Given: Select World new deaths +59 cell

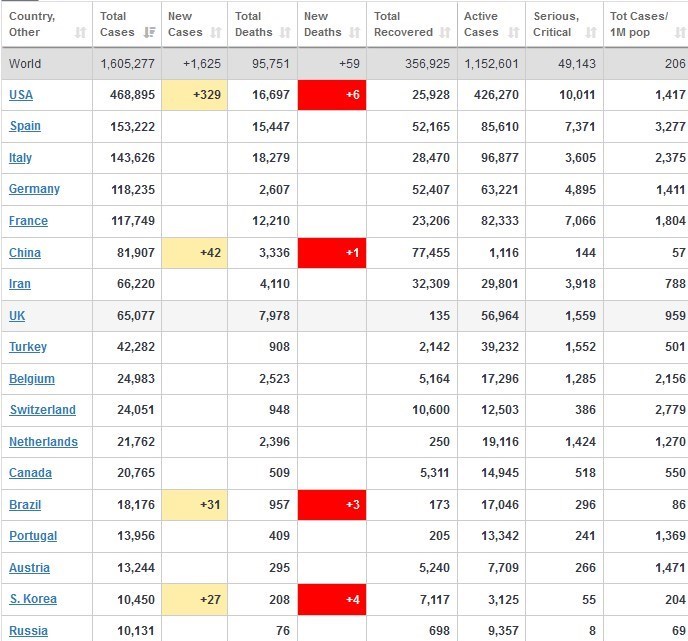Looking at the screenshot, I should coord(332,64).
